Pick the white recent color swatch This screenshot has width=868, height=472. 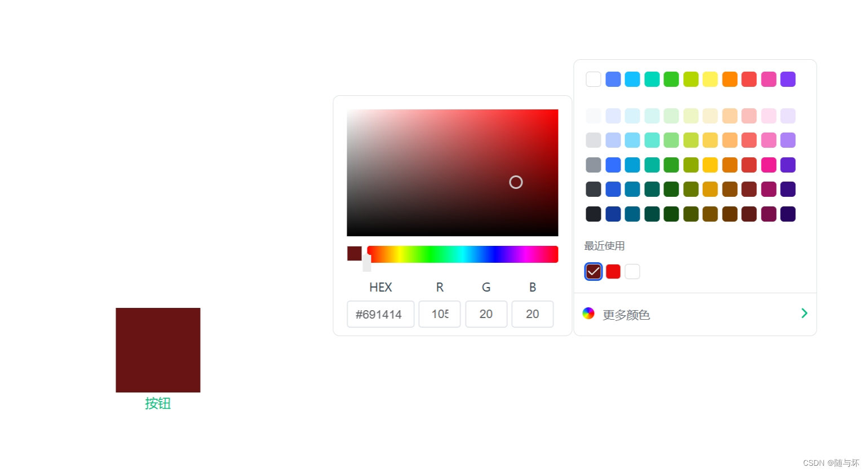coord(632,271)
